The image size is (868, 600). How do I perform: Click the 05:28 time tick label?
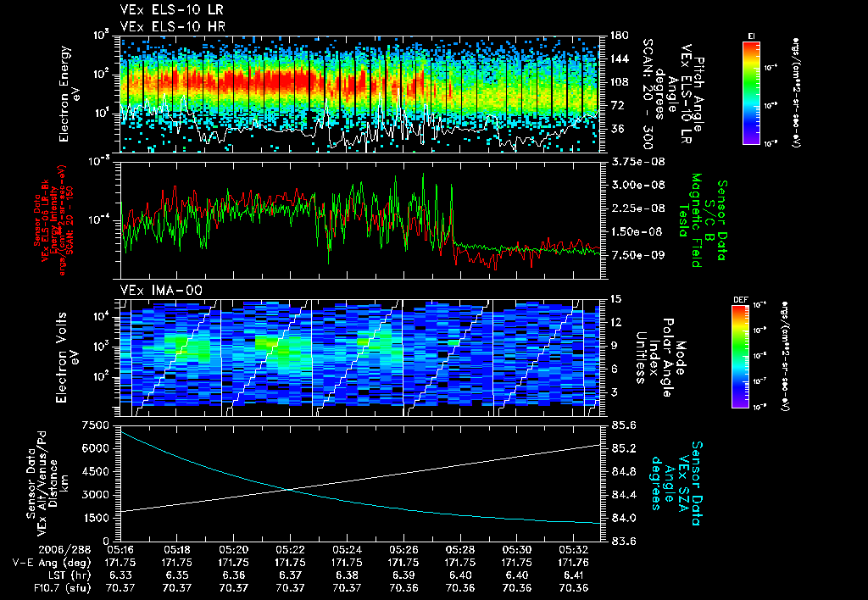point(460,550)
